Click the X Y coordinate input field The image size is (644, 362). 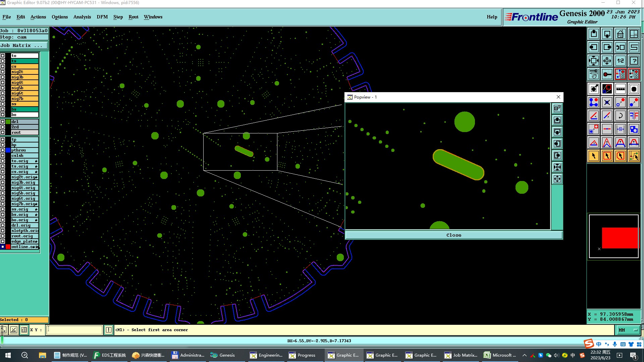[x=74, y=330]
